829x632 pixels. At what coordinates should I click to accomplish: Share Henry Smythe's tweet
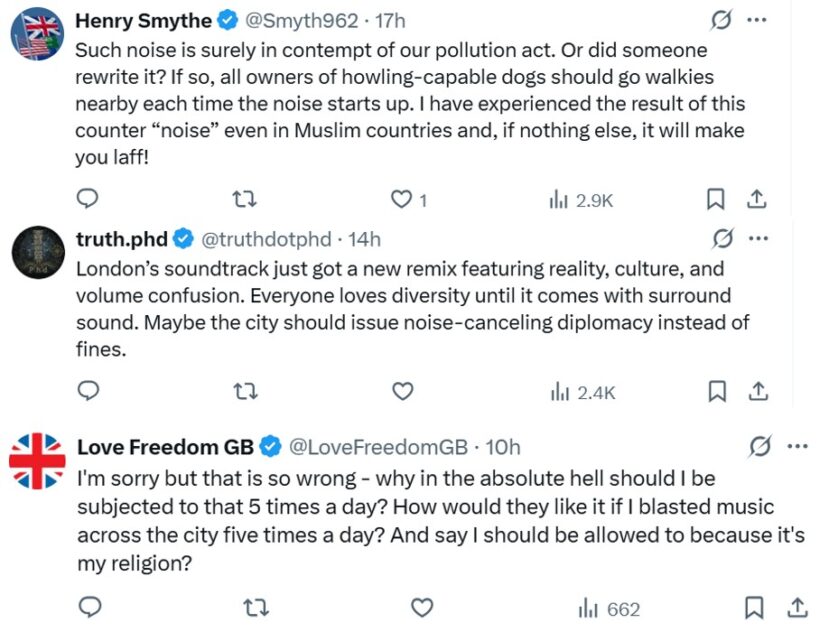point(757,200)
